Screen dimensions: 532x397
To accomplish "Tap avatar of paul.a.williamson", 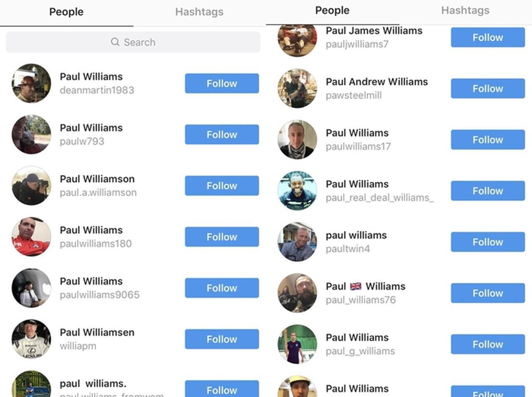I will 31,186.
